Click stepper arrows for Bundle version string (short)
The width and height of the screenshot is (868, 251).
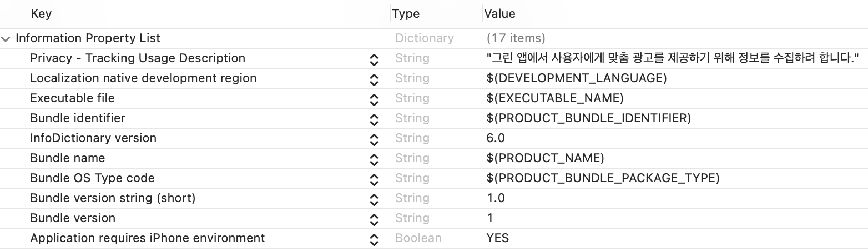tap(374, 199)
